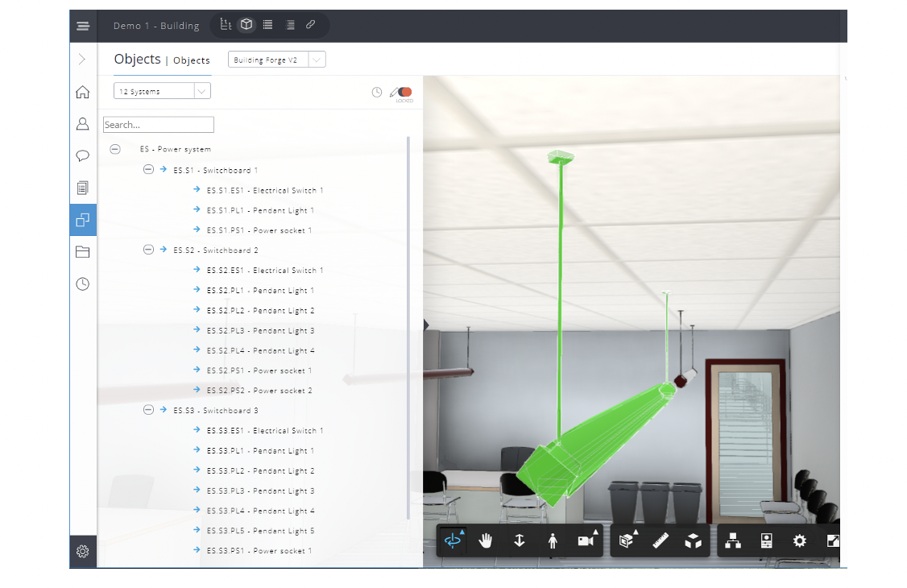907x588 pixels.
Task: Open the viewer settings gear
Action: [799, 541]
